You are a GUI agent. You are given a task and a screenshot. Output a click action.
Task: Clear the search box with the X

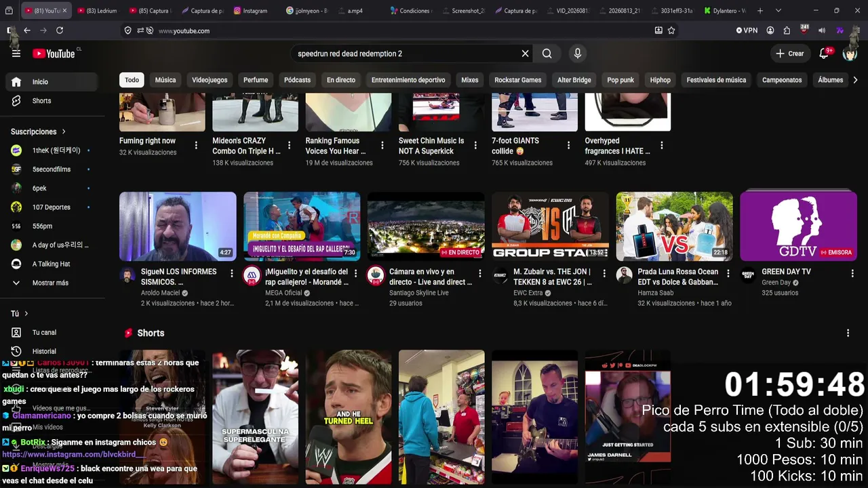(525, 54)
